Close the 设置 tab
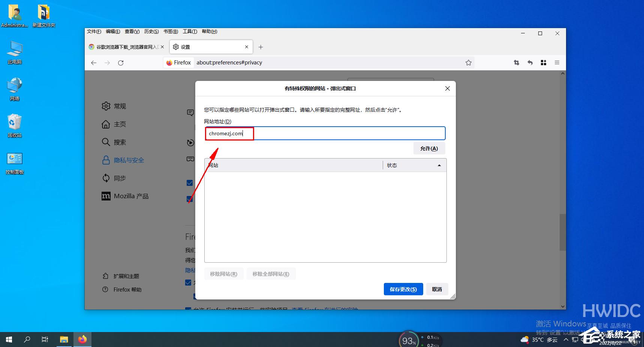Viewport: 644px width, 347px height. (x=247, y=47)
